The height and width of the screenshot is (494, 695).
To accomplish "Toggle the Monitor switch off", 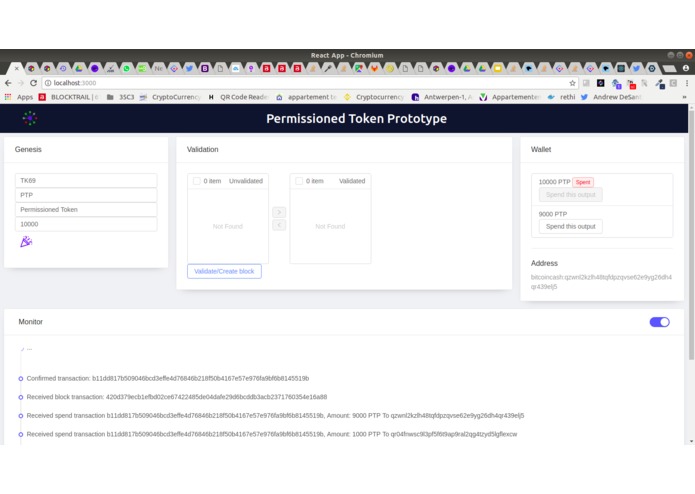I will (660, 322).
